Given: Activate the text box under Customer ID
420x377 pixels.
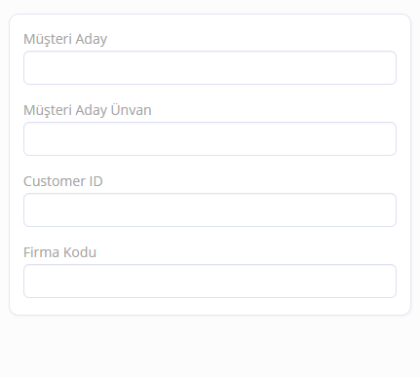Looking at the screenshot, I should point(210,210).
